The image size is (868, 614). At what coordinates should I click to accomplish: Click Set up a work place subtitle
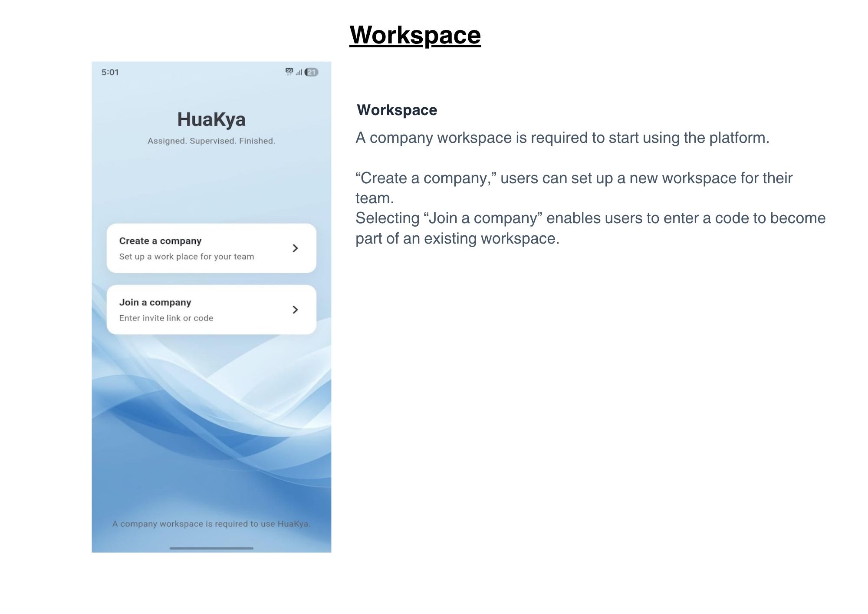(187, 257)
